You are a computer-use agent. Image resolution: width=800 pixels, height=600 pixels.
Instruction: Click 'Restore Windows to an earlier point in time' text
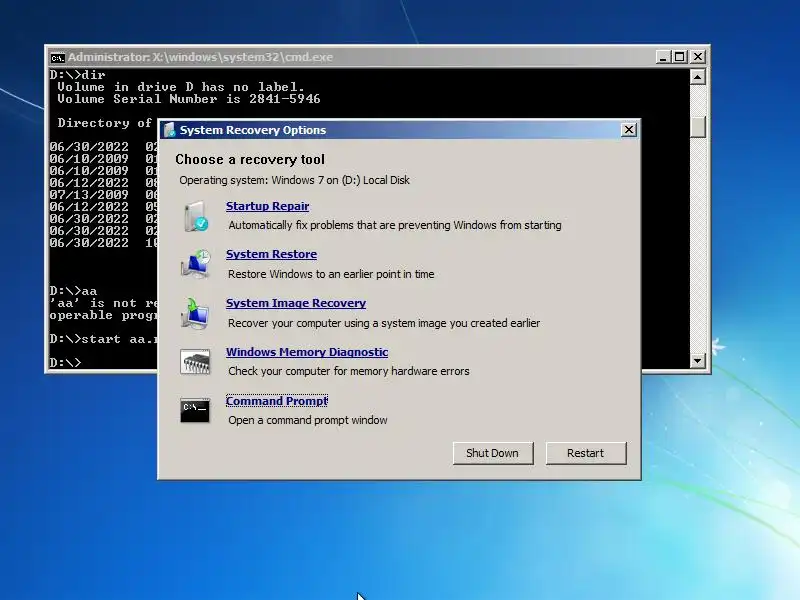click(331, 274)
